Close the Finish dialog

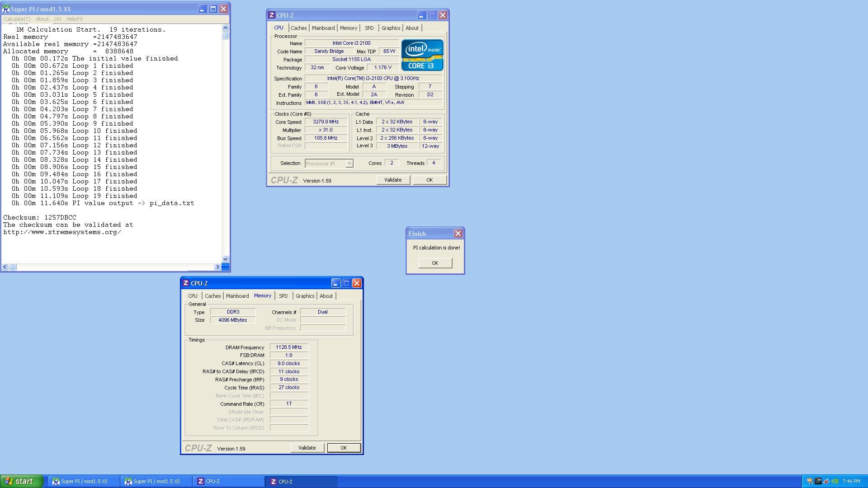[458, 234]
